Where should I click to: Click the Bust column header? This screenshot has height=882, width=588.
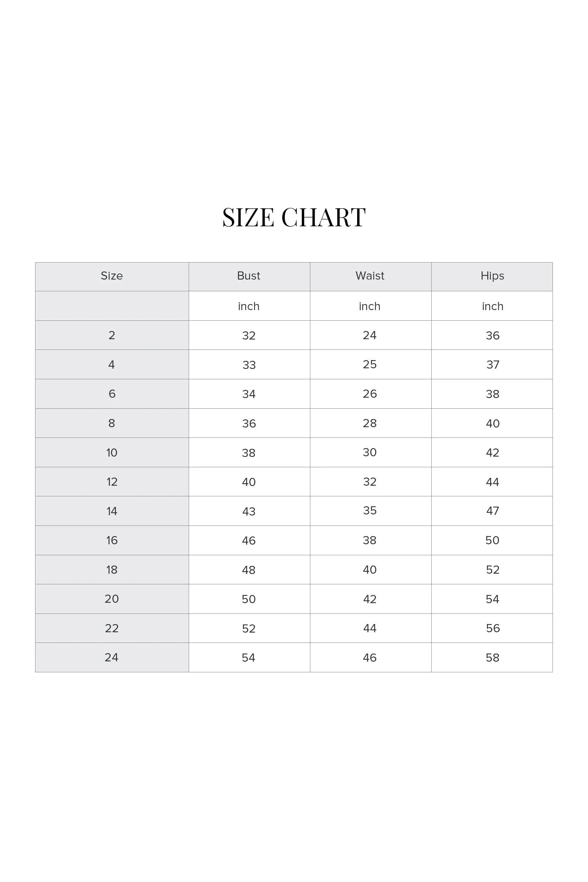pos(249,276)
